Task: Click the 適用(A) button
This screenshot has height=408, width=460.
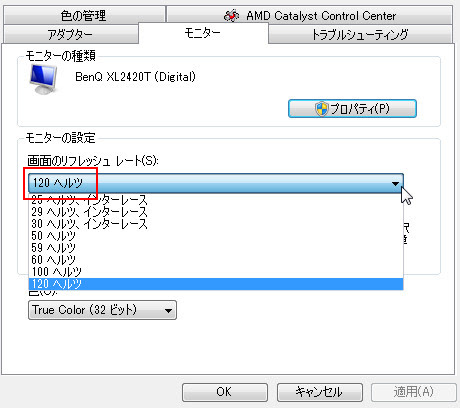Action: point(414,392)
